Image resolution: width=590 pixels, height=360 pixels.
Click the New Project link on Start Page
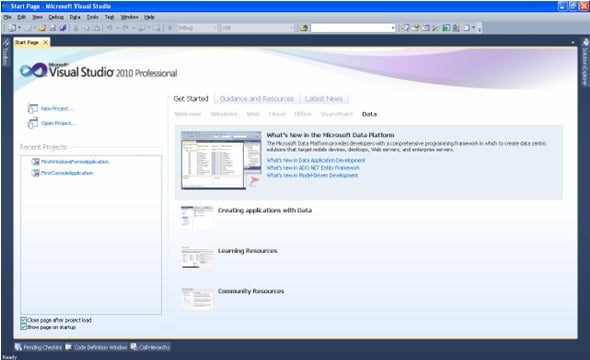[57, 108]
